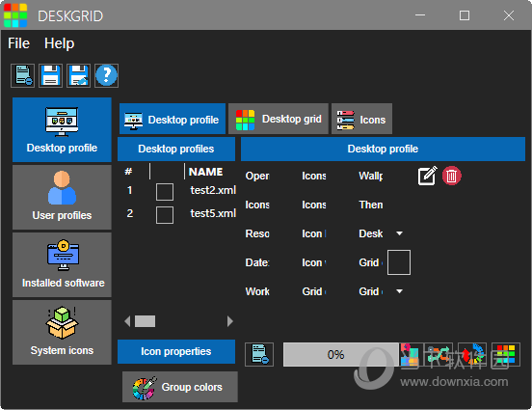Click the shuffle arrows icon at bottom right
This screenshot has height=410, width=532.
point(439,354)
